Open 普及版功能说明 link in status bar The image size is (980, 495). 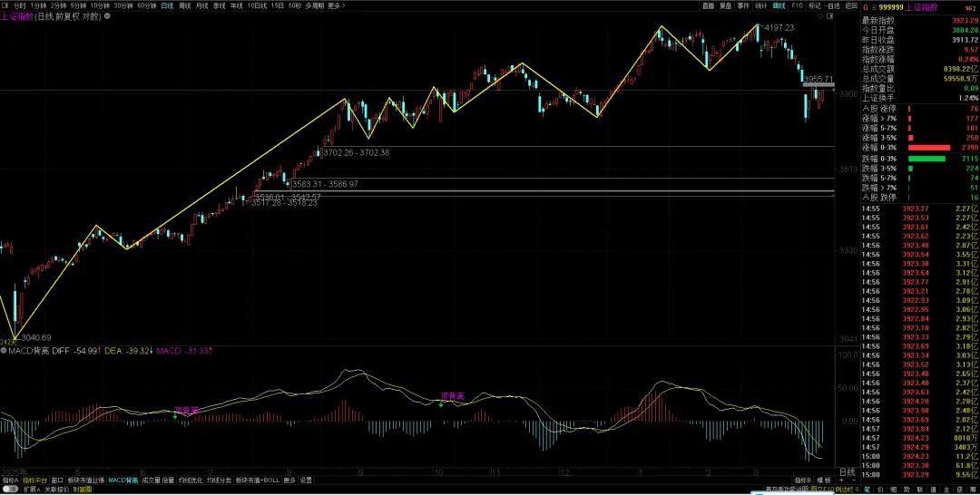coord(787,490)
